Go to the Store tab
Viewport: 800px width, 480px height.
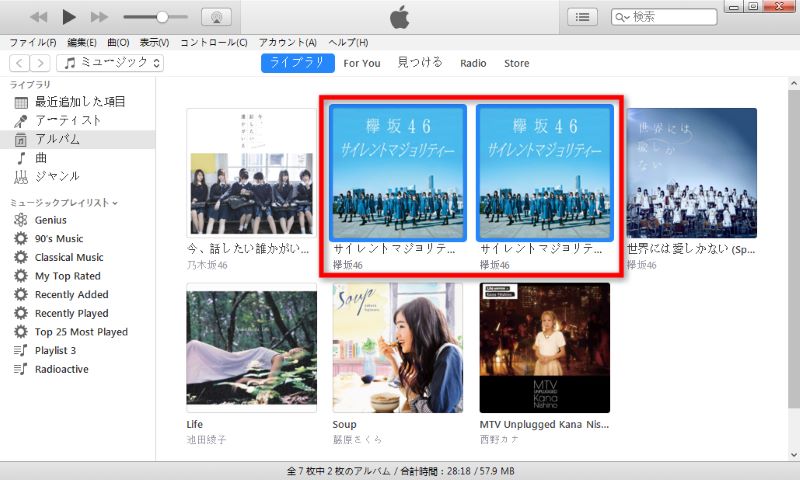pos(516,63)
